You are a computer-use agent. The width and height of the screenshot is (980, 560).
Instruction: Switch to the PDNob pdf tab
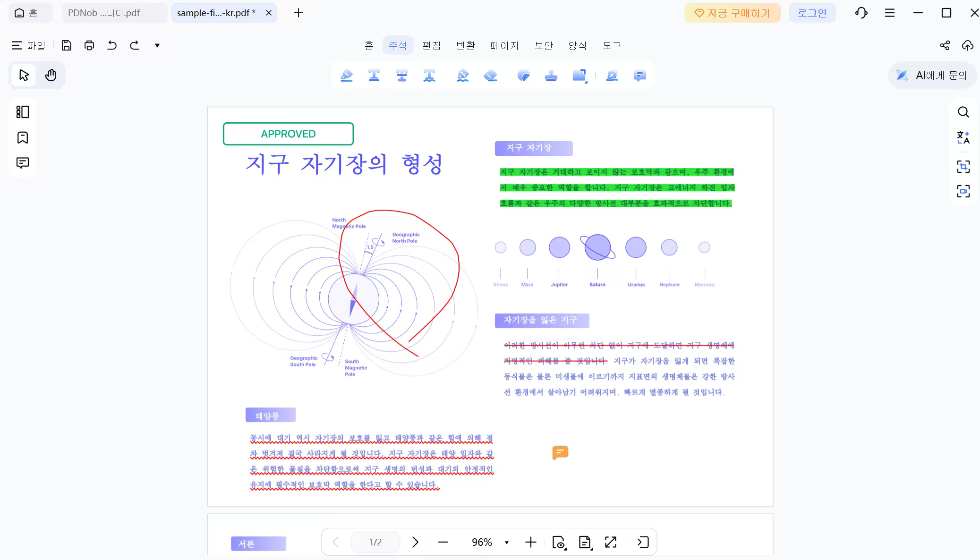tap(115, 13)
